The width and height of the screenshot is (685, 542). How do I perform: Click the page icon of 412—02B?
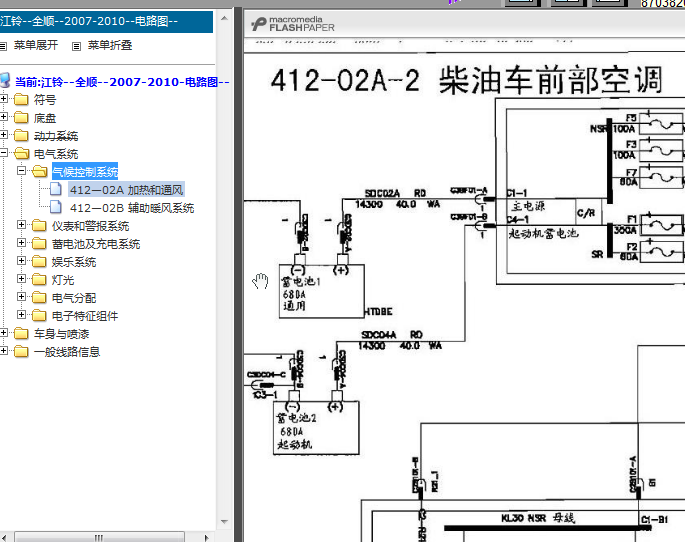[x=56, y=207]
